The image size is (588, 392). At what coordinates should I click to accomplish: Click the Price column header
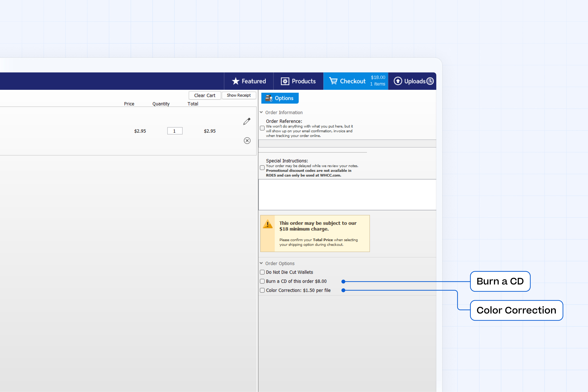click(129, 104)
